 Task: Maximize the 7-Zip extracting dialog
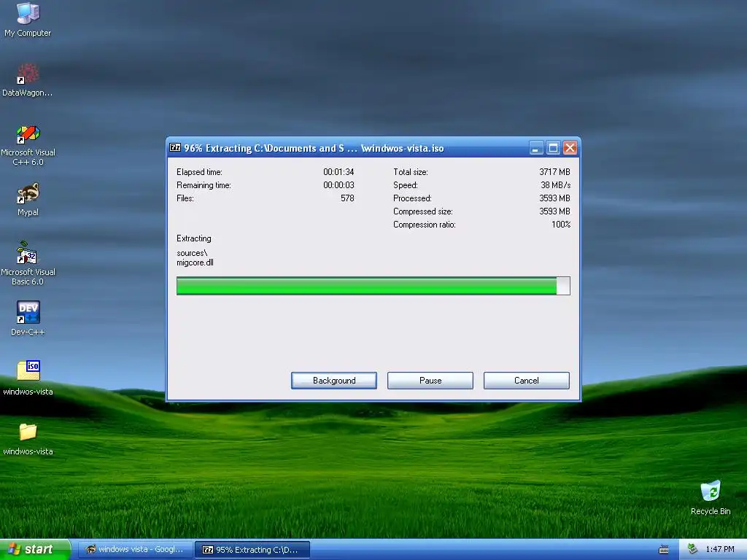(x=553, y=148)
